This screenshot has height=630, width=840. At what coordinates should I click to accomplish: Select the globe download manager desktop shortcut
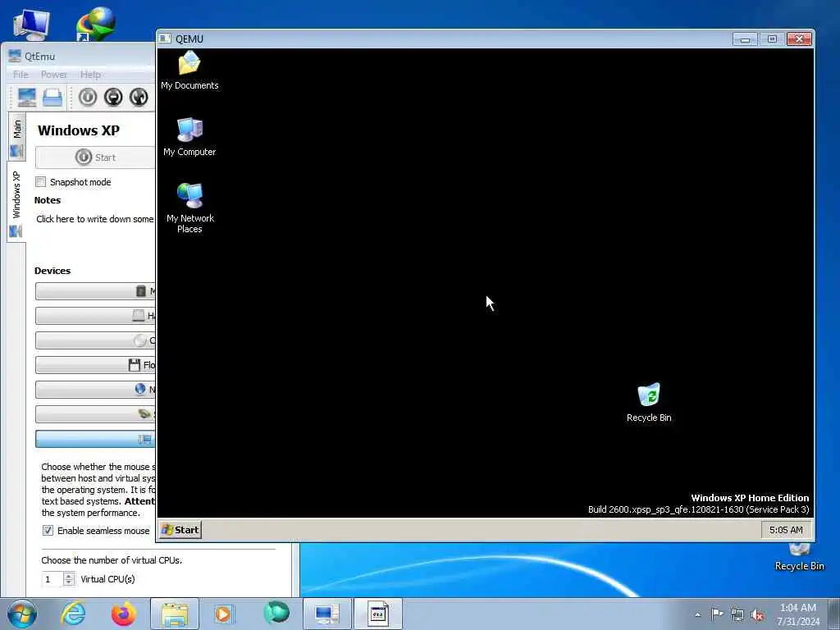pos(96,24)
